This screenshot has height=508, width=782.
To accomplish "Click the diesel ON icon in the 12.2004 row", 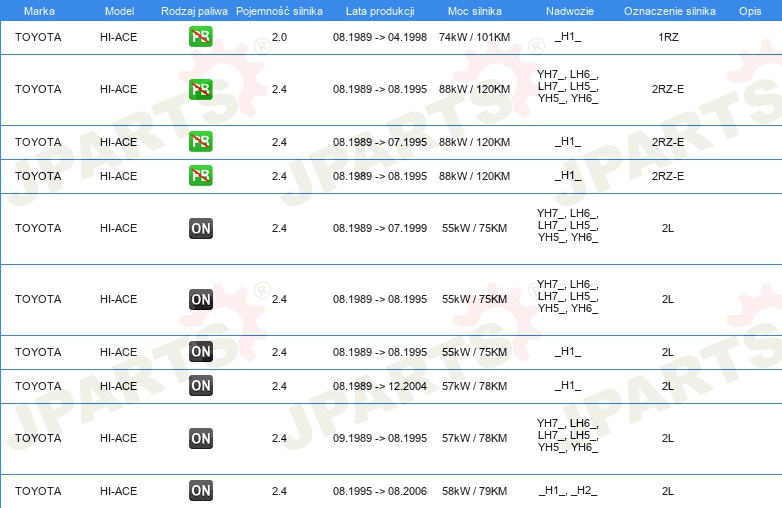I will (x=200, y=386).
